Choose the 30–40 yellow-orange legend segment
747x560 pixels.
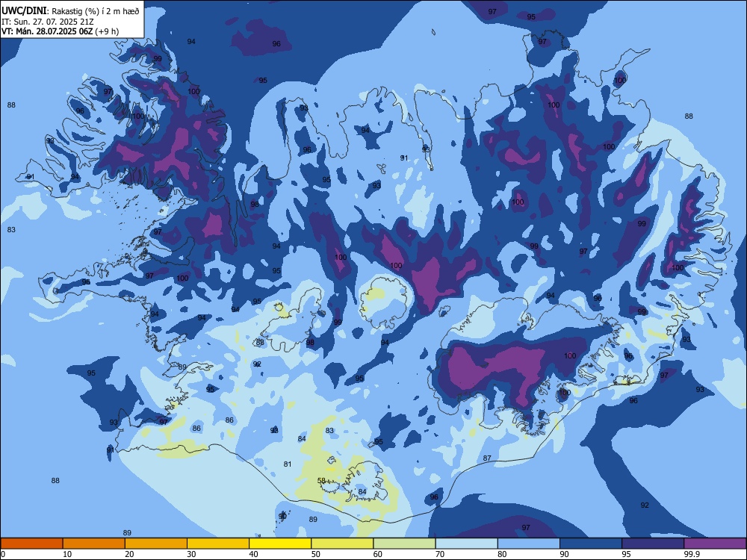tap(218, 544)
